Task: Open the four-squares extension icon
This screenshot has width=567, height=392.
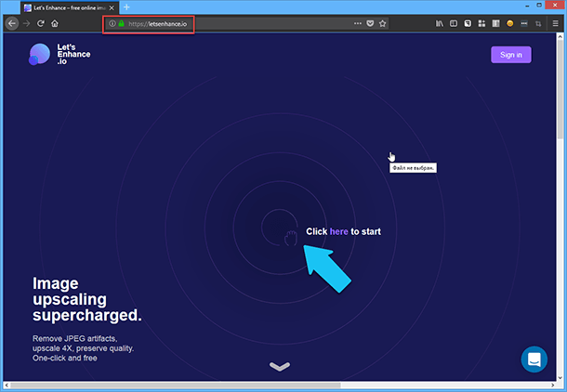Action: pos(481,23)
